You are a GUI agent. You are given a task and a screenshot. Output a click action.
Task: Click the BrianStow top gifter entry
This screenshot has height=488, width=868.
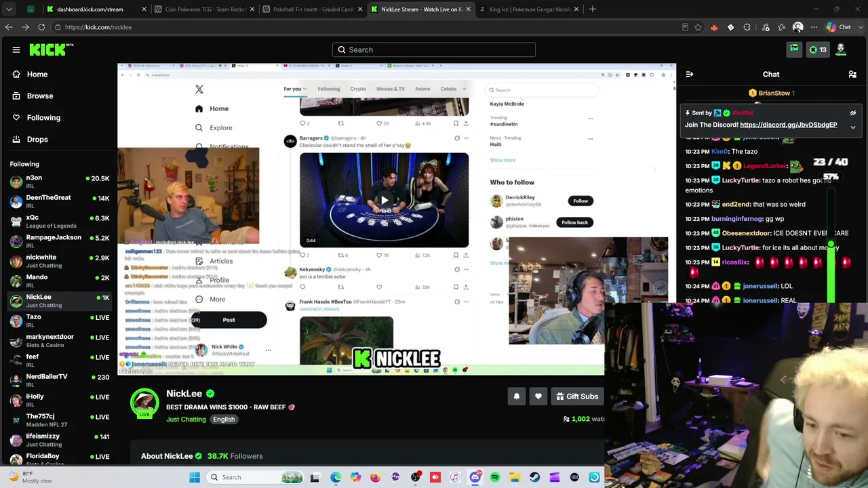click(x=772, y=93)
